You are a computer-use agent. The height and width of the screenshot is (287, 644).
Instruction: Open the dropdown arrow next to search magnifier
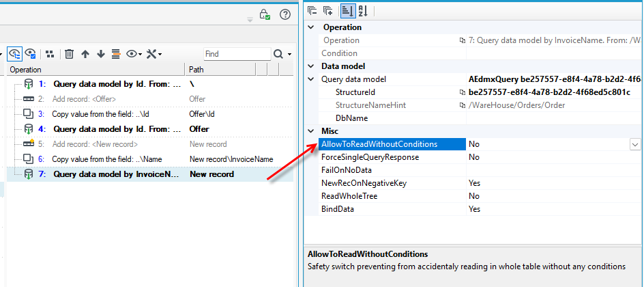tap(289, 54)
